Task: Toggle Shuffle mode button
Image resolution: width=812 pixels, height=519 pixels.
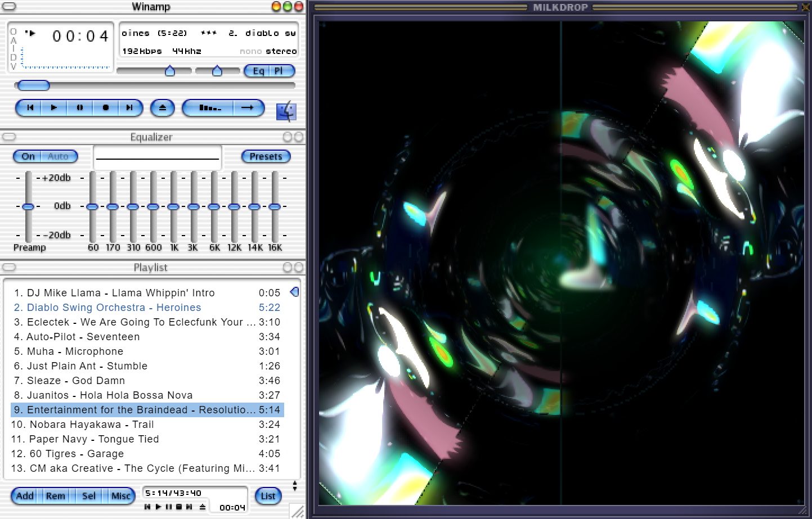Action: tap(209, 107)
